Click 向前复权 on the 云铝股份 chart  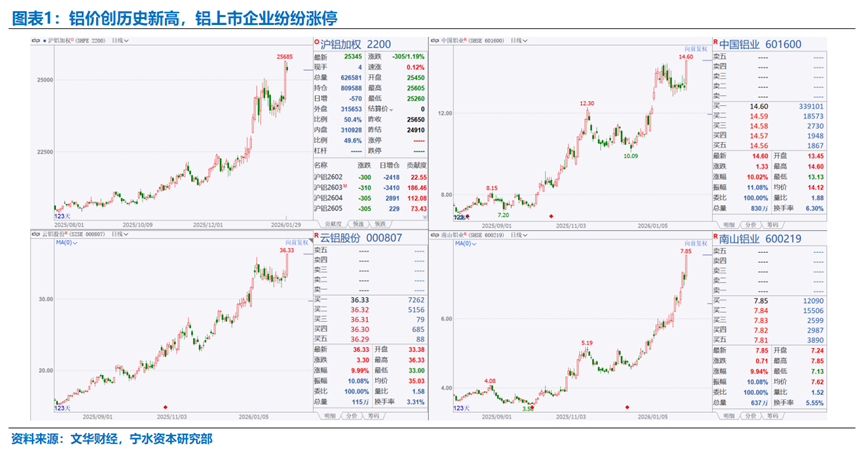pos(296,243)
